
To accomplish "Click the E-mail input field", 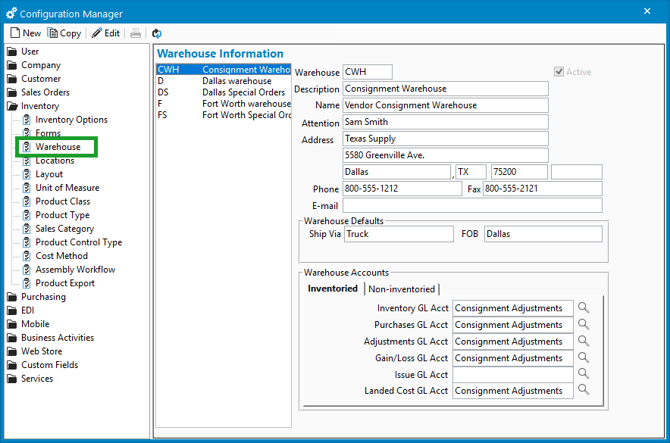I will tap(472, 205).
